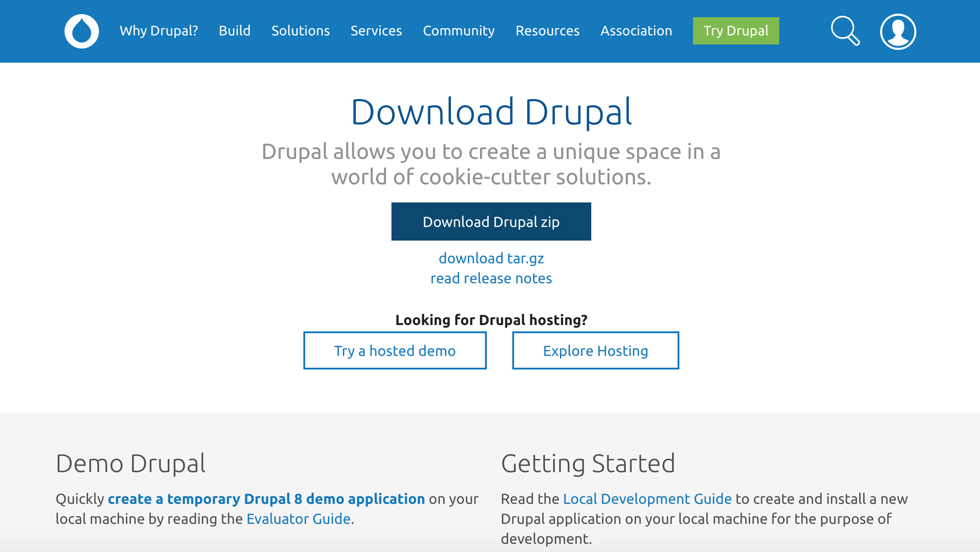Screen dimensions: 980x552
Task: Open the Local Development Guide link
Action: (x=648, y=499)
